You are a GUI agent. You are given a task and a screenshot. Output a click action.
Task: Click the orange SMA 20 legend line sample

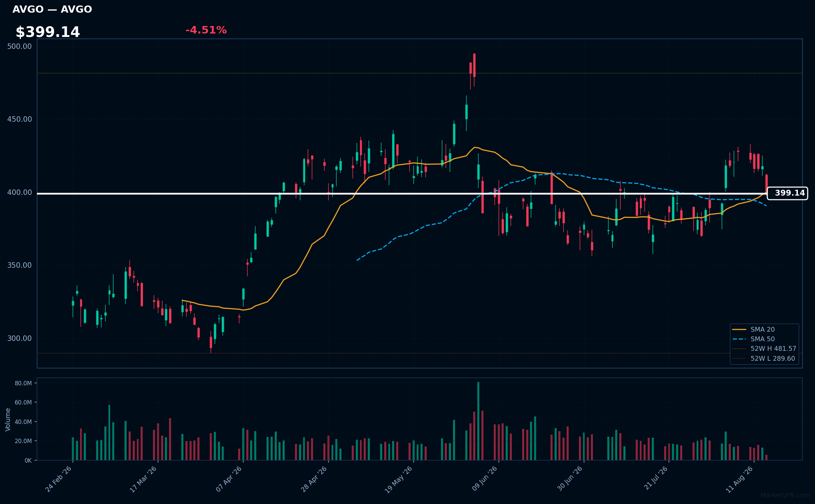click(739, 329)
